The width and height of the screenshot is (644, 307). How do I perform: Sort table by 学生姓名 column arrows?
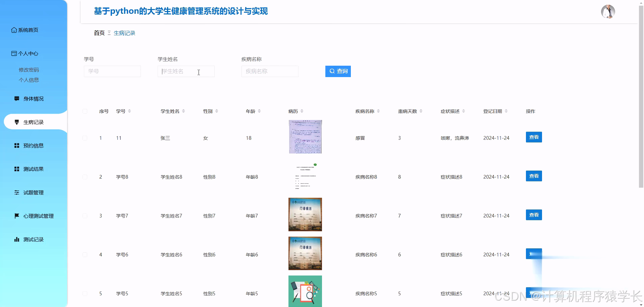coord(183,111)
